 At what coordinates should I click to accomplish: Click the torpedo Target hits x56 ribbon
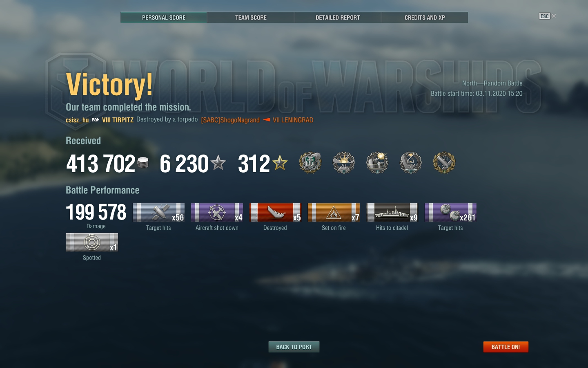click(x=158, y=213)
